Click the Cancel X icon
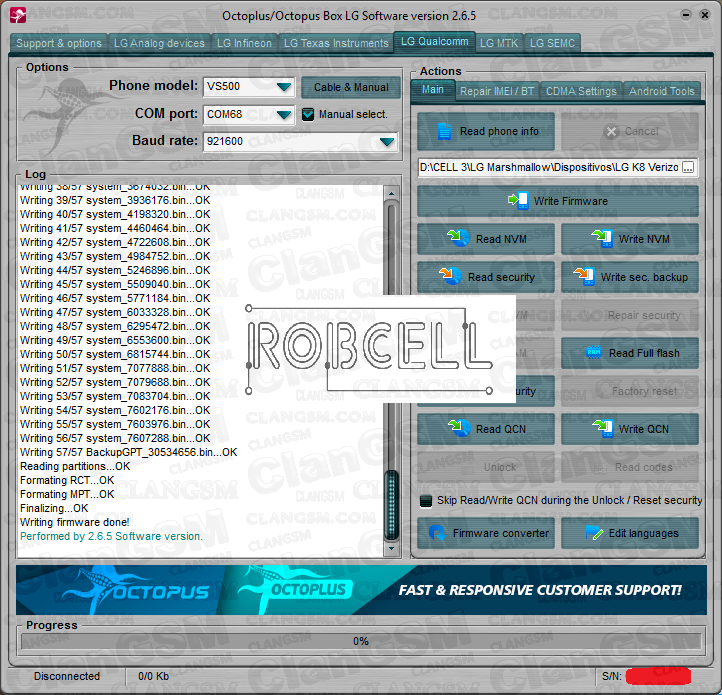Viewport: 722px width, 695px height. [x=611, y=132]
